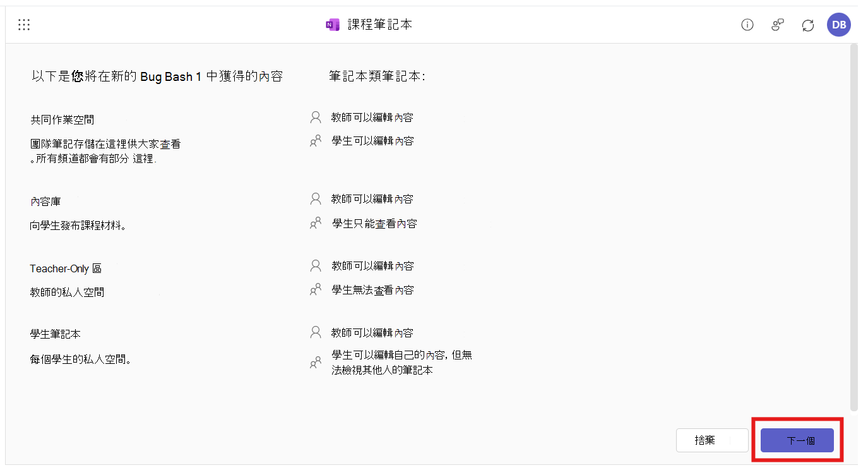Click teacher icon beside 共同作業空間 row

316,117
